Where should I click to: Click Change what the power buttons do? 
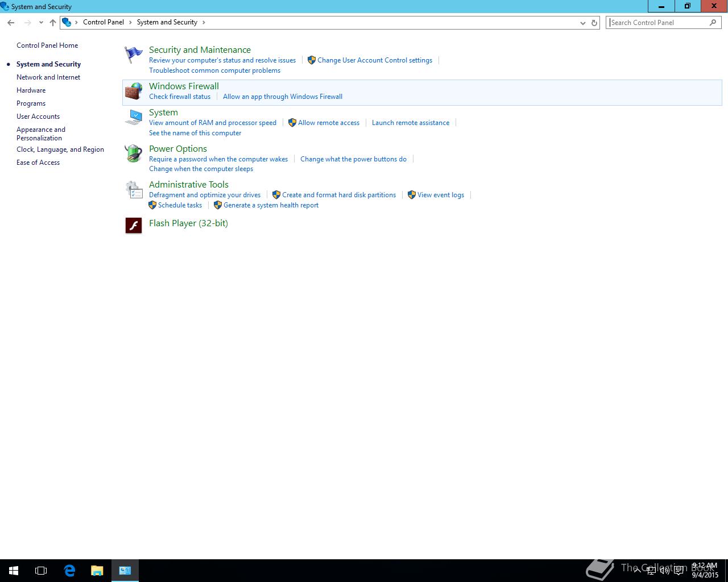pos(353,159)
